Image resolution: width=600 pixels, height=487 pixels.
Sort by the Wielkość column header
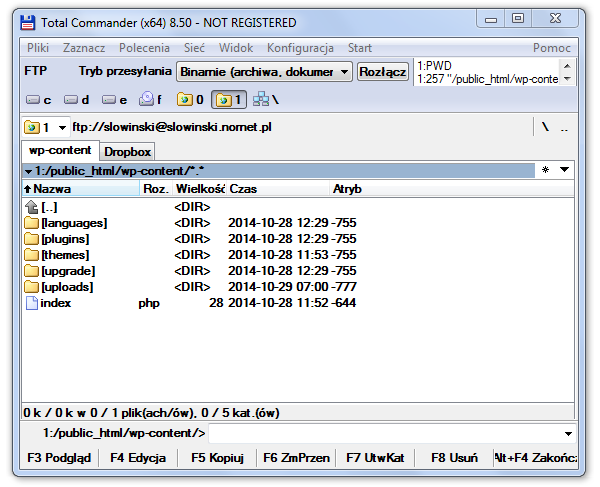tap(200, 189)
